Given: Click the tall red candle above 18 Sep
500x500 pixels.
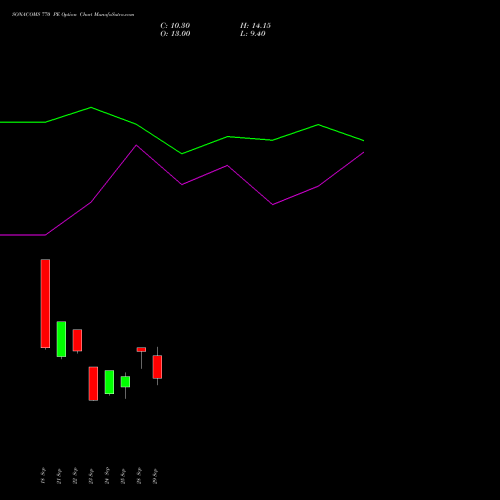Looking at the screenshot, I should pyautogui.click(x=45, y=304).
